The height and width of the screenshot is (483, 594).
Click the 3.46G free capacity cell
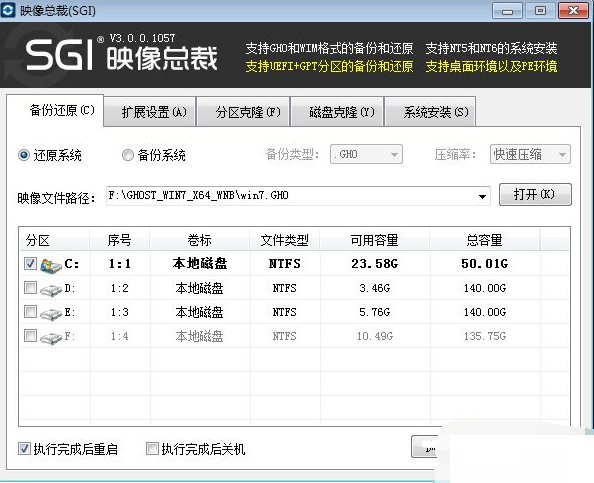[375, 288]
